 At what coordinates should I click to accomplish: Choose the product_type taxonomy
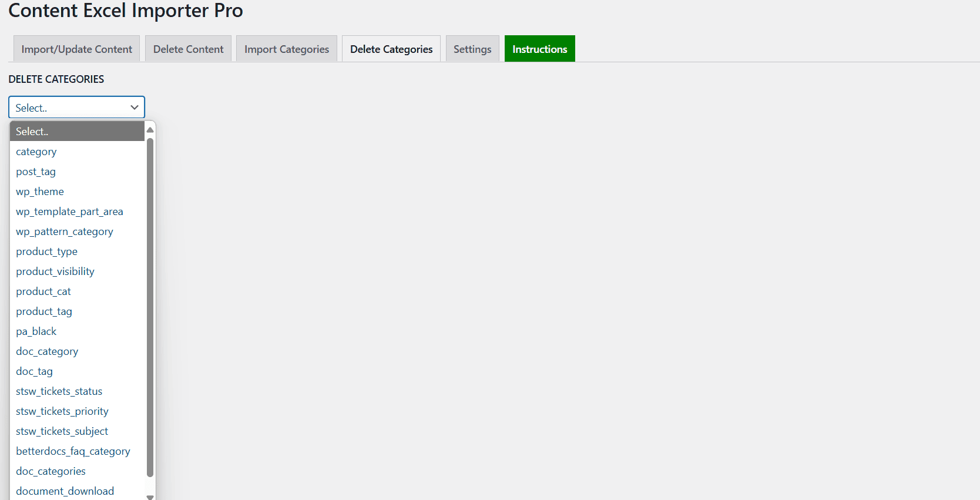coord(77,251)
